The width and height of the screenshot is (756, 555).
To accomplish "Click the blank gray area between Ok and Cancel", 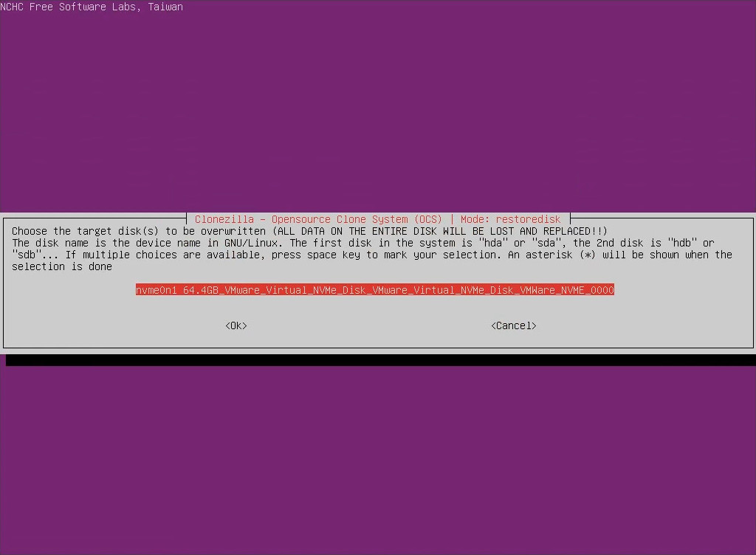I will [369, 325].
